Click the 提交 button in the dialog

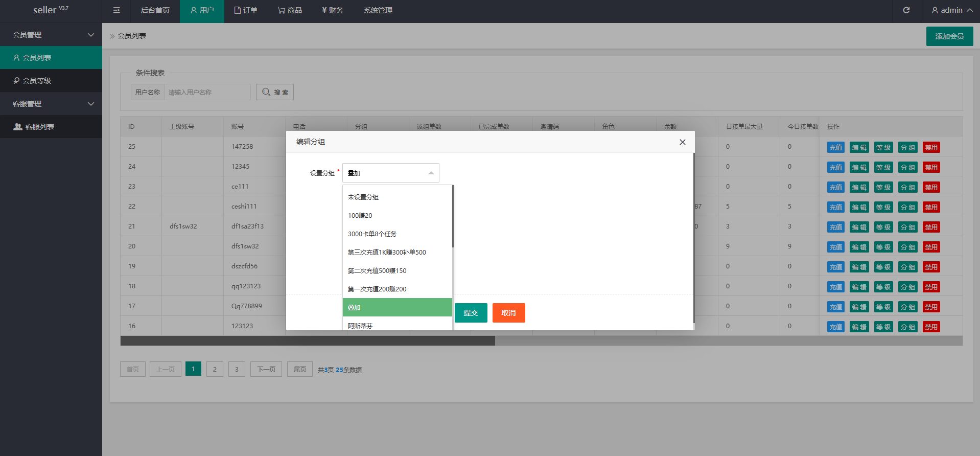[x=471, y=313]
